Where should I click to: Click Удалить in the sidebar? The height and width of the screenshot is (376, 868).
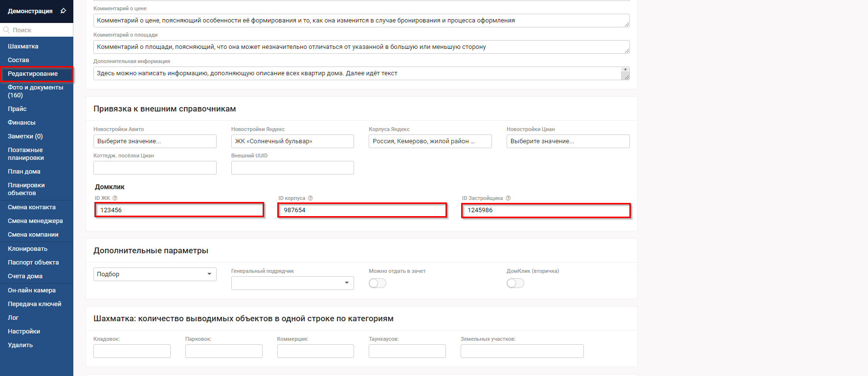20,345
